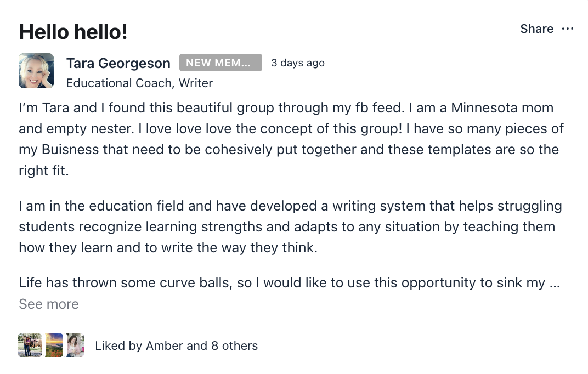The image size is (588, 374).
Task: Expand the post with See more
Action: pos(49,304)
